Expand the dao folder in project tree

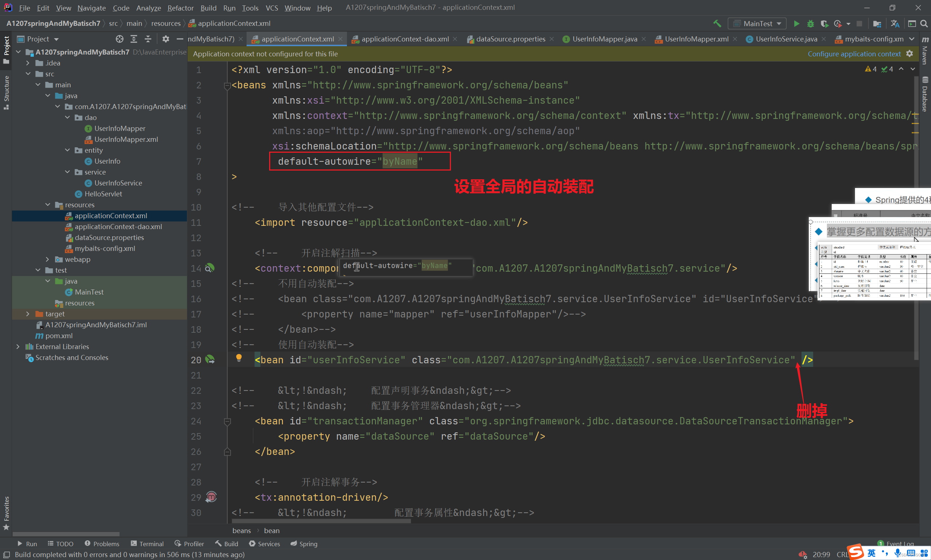click(x=71, y=117)
